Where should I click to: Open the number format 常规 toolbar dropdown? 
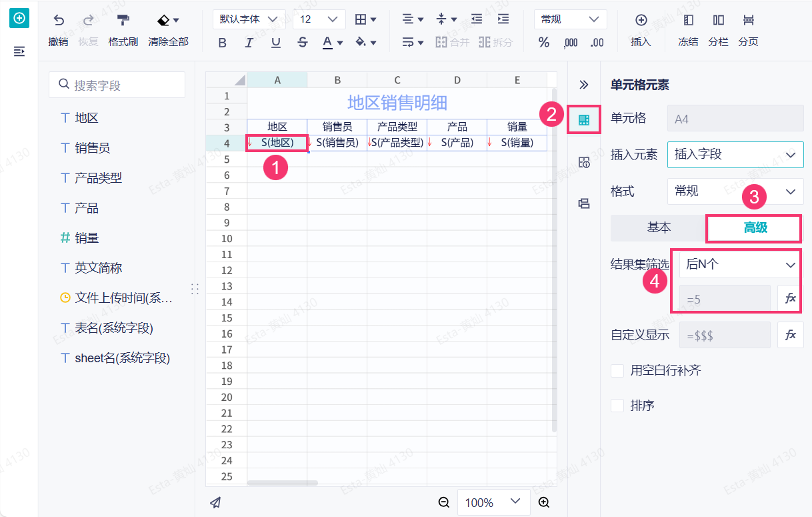tap(571, 19)
